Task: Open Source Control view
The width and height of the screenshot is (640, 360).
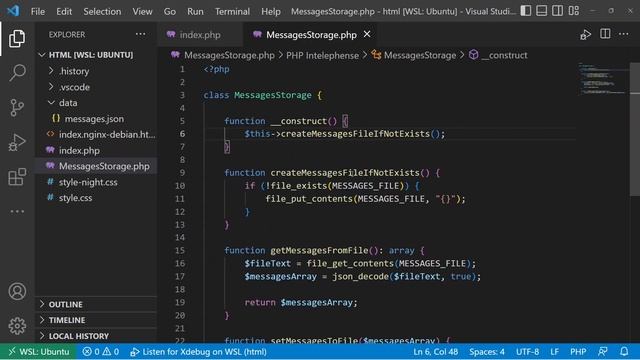Action: [x=17, y=108]
